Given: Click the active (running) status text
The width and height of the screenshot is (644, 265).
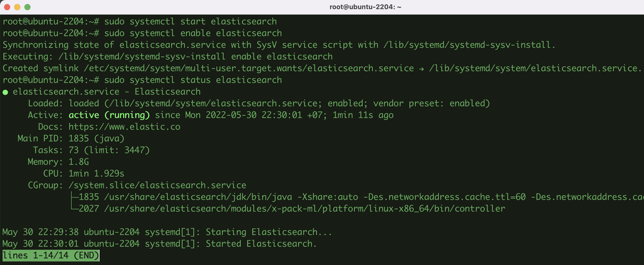Looking at the screenshot, I should tap(109, 115).
